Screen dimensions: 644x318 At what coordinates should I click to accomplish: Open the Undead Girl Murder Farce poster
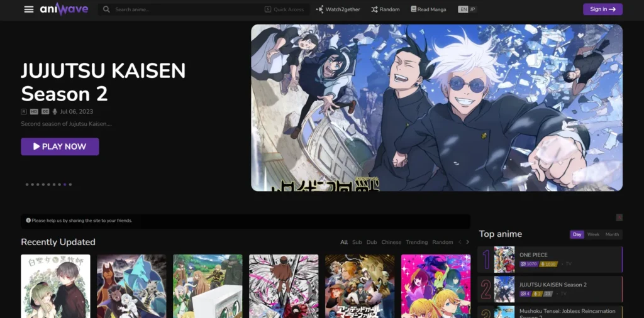tap(360, 286)
